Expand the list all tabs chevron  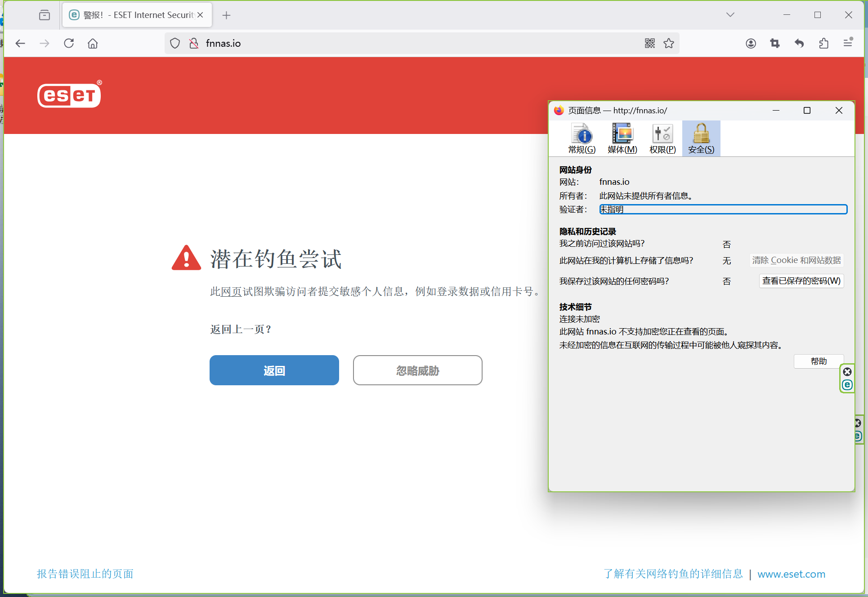pyautogui.click(x=730, y=15)
